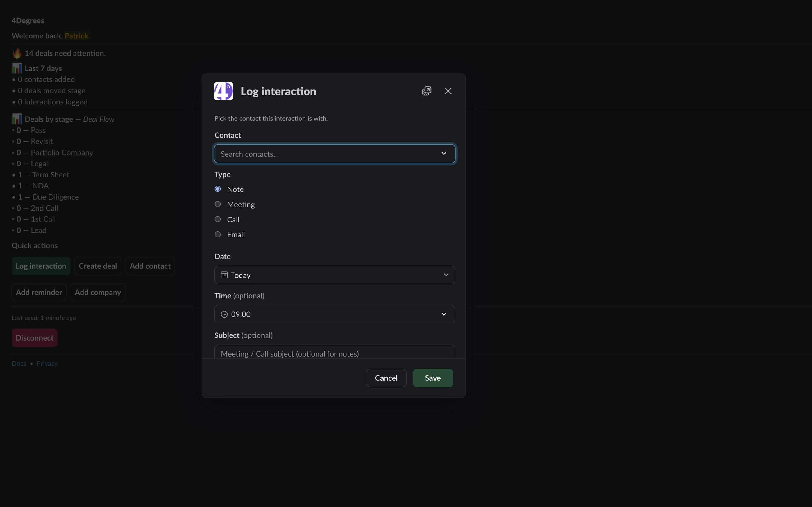Viewport: 812px width, 507px height.
Task: Close the Log interaction dialog
Action: click(448, 91)
